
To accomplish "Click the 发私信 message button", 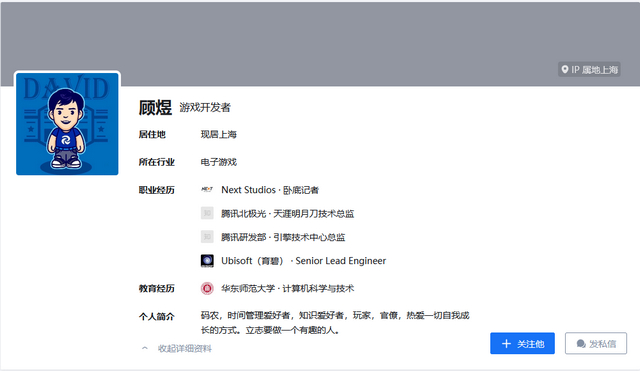I will click(596, 343).
